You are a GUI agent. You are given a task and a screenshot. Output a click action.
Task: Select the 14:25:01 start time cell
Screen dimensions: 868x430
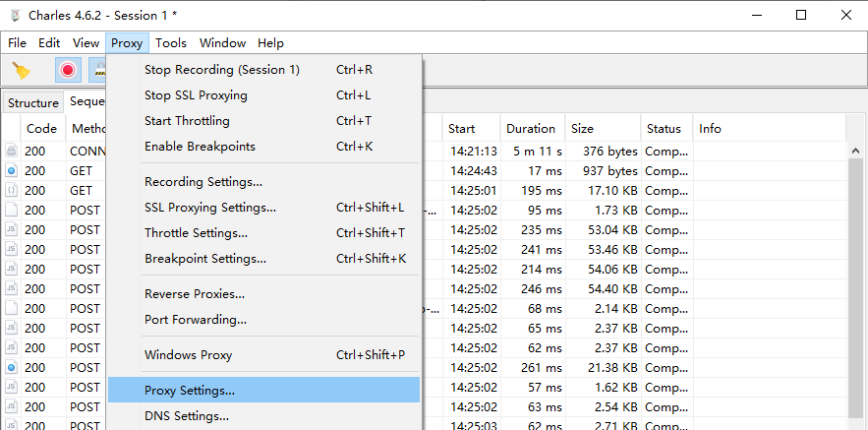click(471, 190)
